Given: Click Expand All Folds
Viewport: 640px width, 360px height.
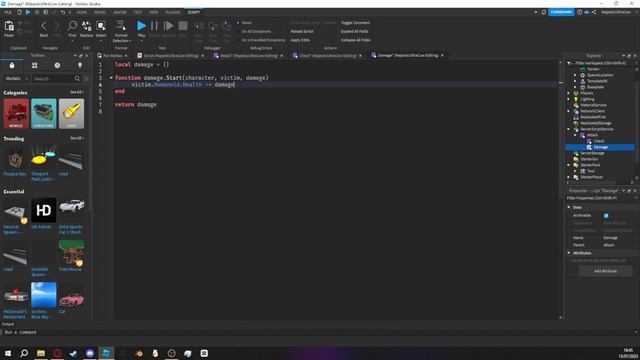Looking at the screenshot, I should click(x=354, y=31).
